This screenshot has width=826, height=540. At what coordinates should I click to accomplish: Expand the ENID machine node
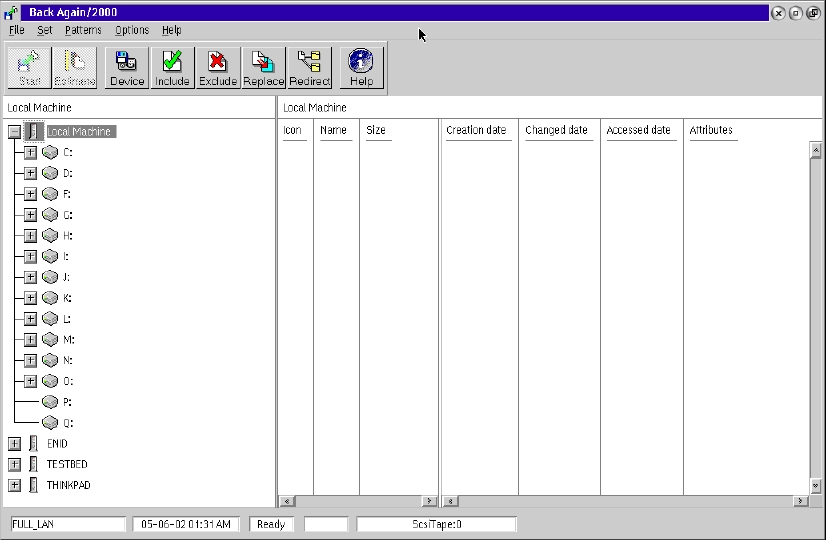pos(15,444)
